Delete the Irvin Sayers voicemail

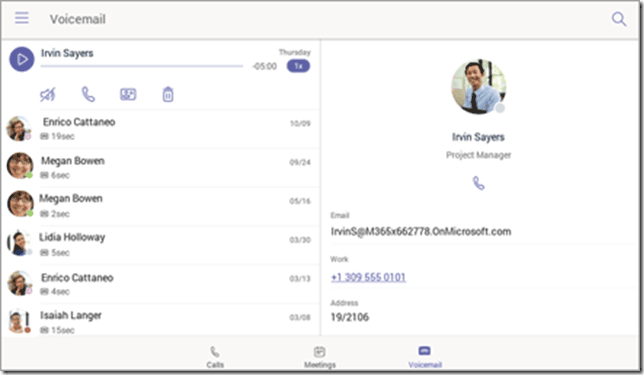[168, 94]
